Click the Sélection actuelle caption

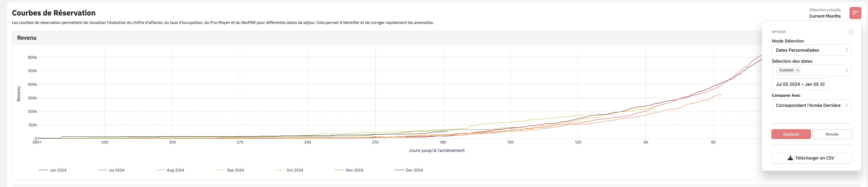pos(825,10)
